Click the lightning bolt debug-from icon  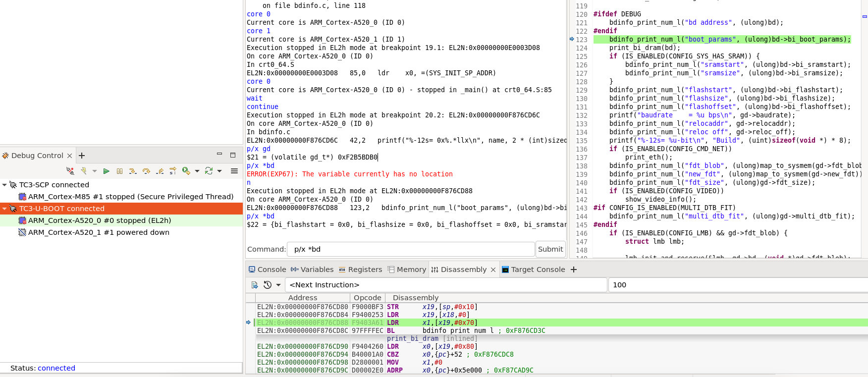[x=84, y=171]
